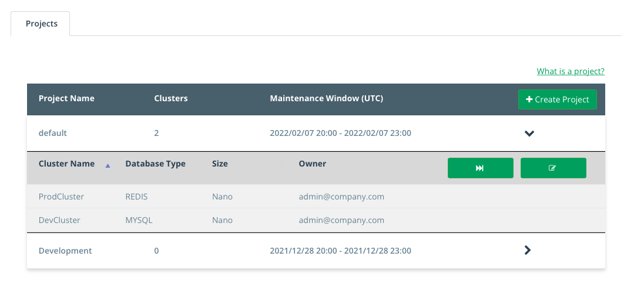Click DevCluster owner admin@company.com

tap(342, 220)
